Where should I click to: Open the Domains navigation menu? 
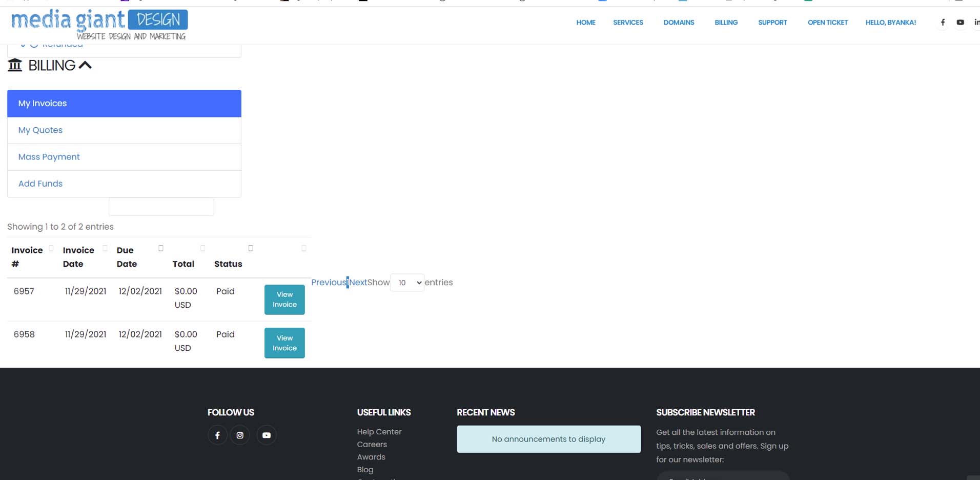[x=679, y=23]
